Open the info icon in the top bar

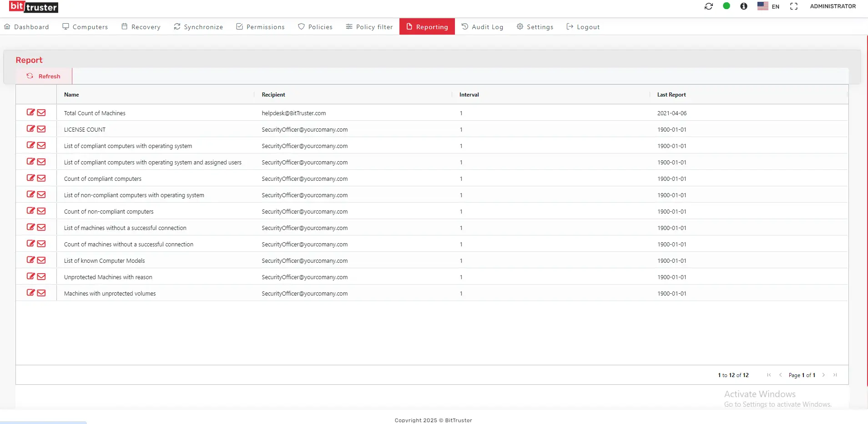[x=743, y=6]
